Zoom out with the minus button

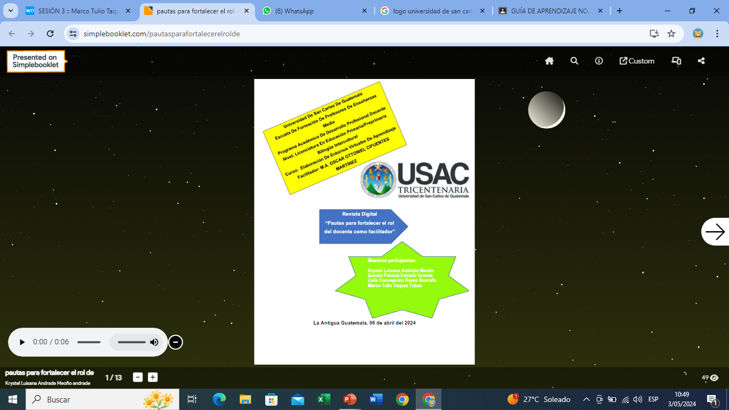point(138,377)
